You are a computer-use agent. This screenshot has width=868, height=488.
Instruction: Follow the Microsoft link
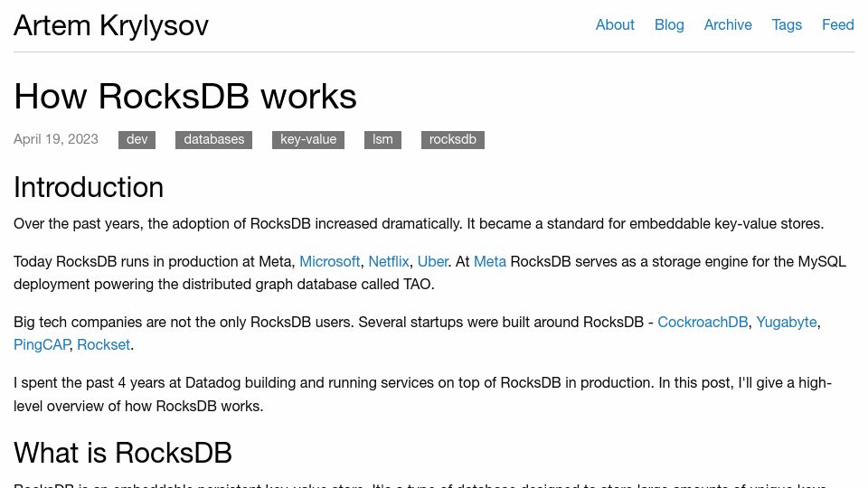tap(329, 261)
